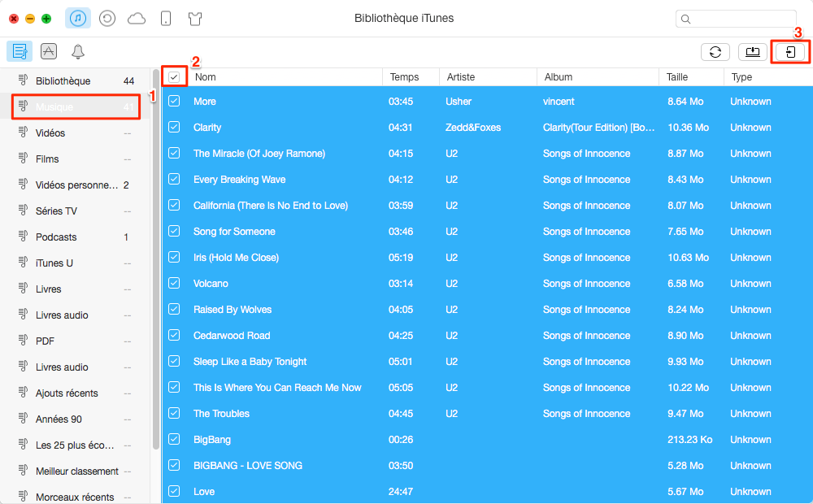Click the send to computer icon
The image size is (813, 504).
click(752, 52)
